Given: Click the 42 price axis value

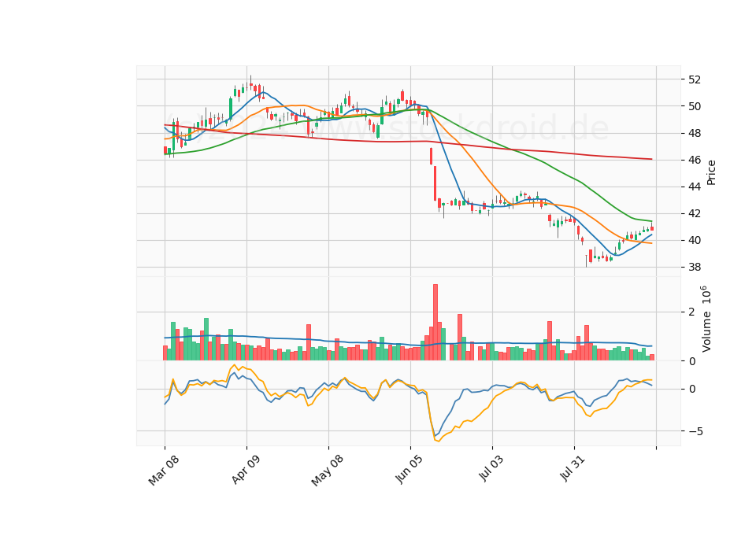Looking at the screenshot, I should pos(695,213).
